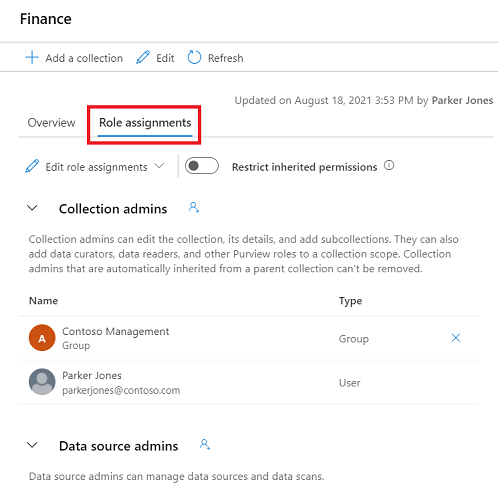Screen dimensions: 498x490
Task: Click the Name column header
Action: (x=43, y=301)
